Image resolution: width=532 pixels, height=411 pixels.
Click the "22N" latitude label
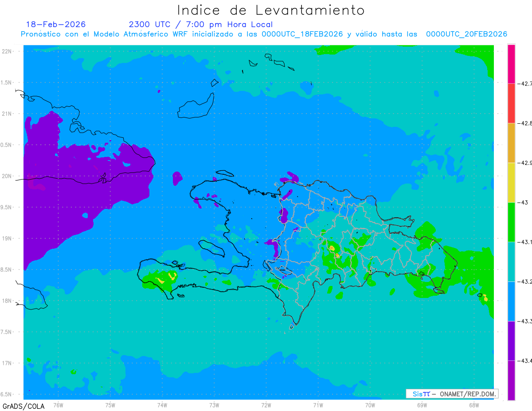[x=8, y=51]
